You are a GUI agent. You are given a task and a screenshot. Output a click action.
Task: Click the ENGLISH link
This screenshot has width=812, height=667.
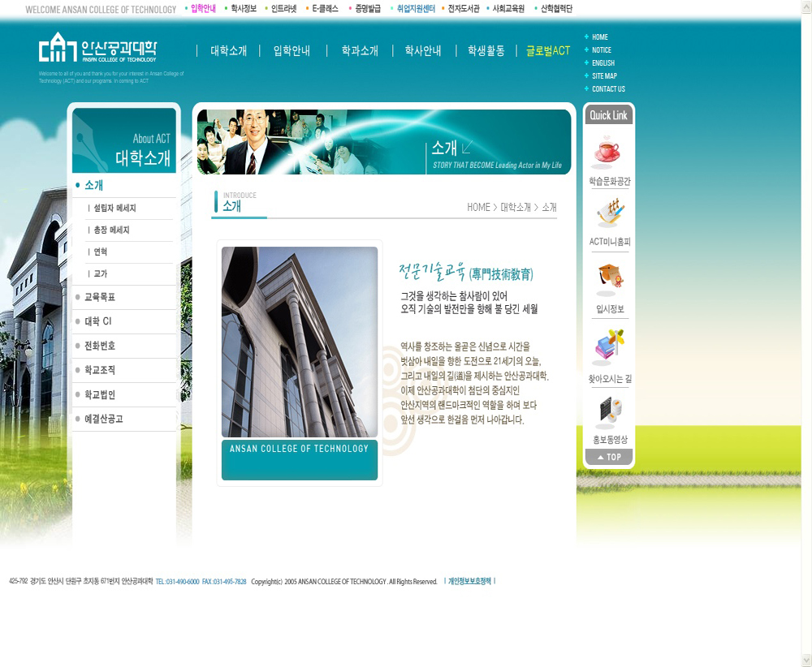603,63
